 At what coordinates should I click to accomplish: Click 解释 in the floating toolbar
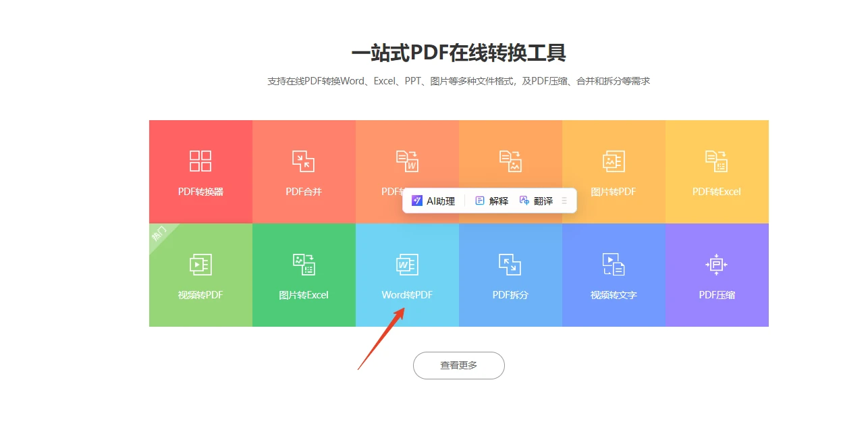pyautogui.click(x=492, y=200)
